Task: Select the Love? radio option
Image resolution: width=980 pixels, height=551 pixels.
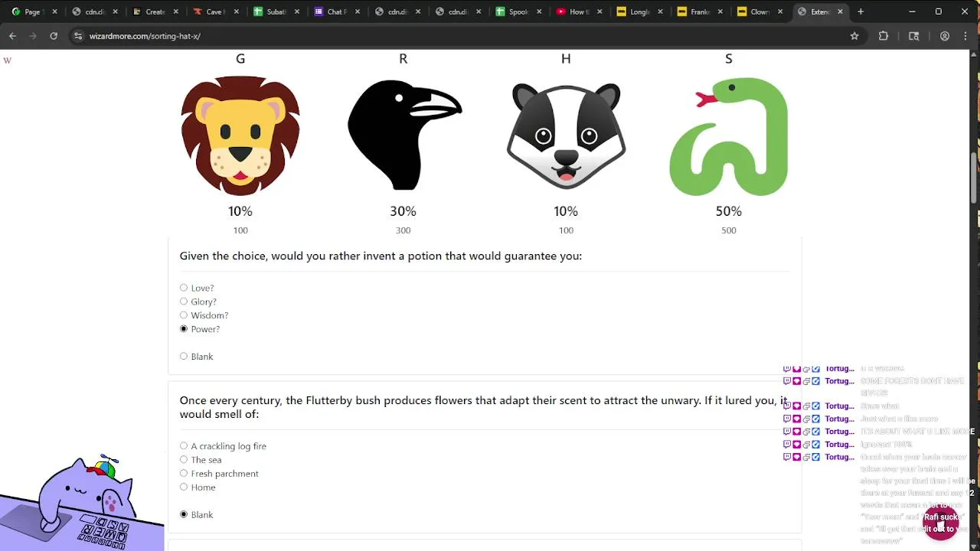Action: tap(184, 288)
